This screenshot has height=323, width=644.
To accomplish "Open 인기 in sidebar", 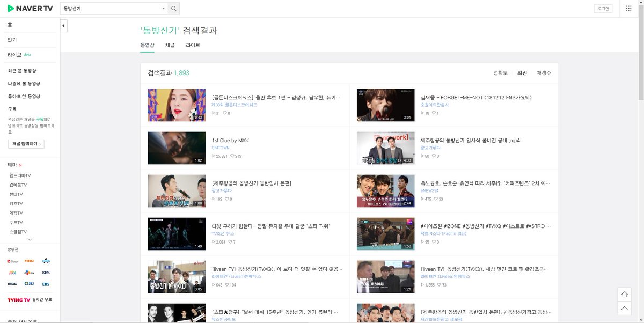I will [12, 40].
